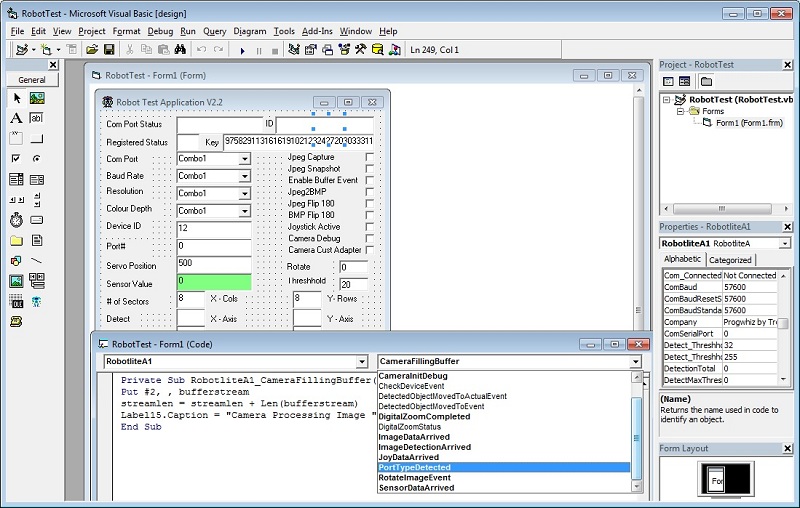Check the Jpeg2BMP checkbox
Viewport: 800px width, 508px height.
tap(369, 192)
